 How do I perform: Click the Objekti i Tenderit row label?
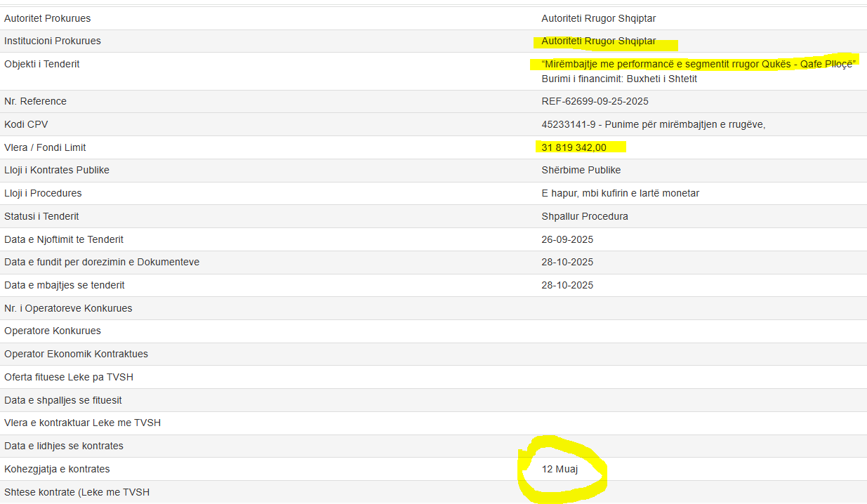point(42,64)
